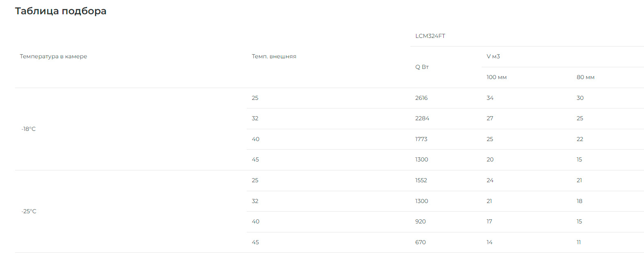Click the "V м3" column header

point(493,56)
